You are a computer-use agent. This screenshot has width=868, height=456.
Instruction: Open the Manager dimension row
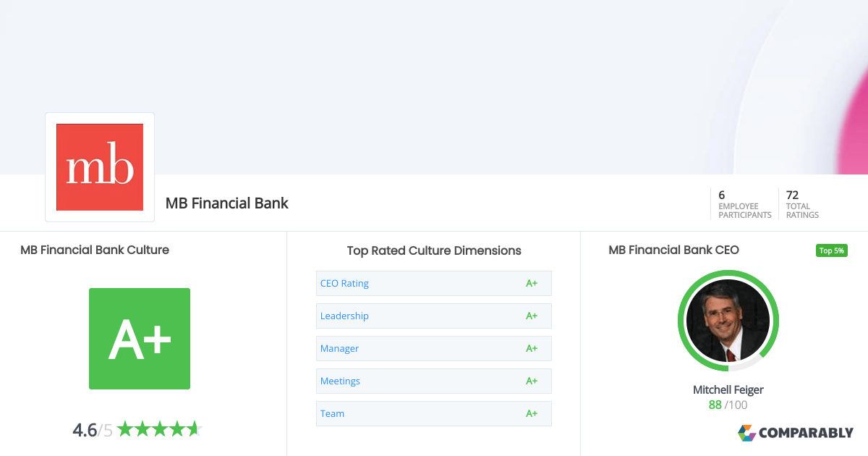pos(434,348)
